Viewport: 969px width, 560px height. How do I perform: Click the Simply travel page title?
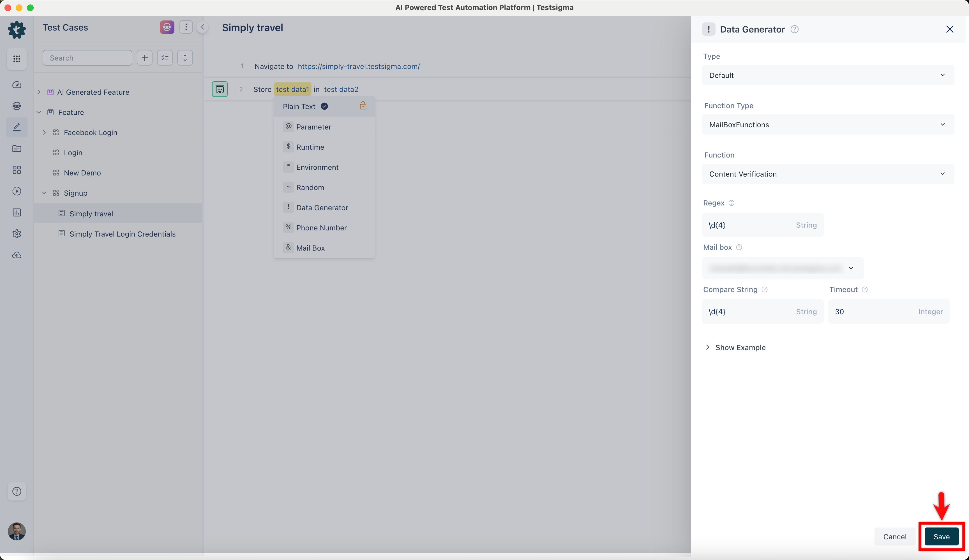(x=252, y=28)
